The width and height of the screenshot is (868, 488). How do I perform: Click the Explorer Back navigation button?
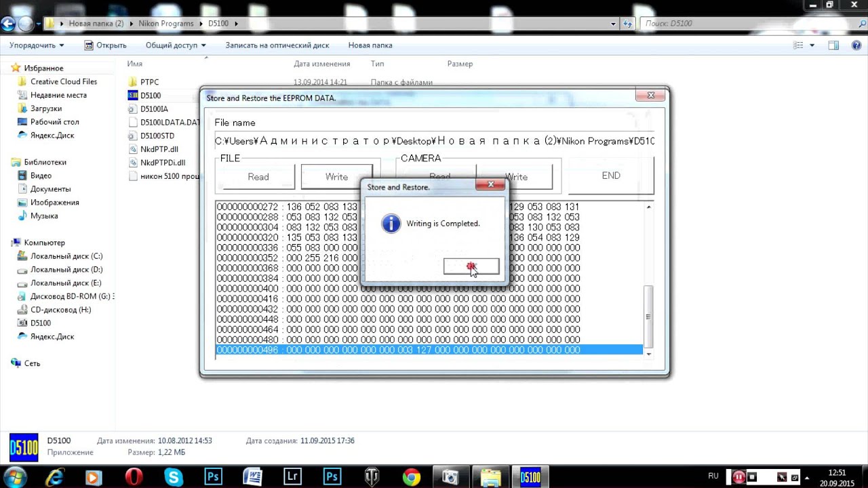coord(8,24)
